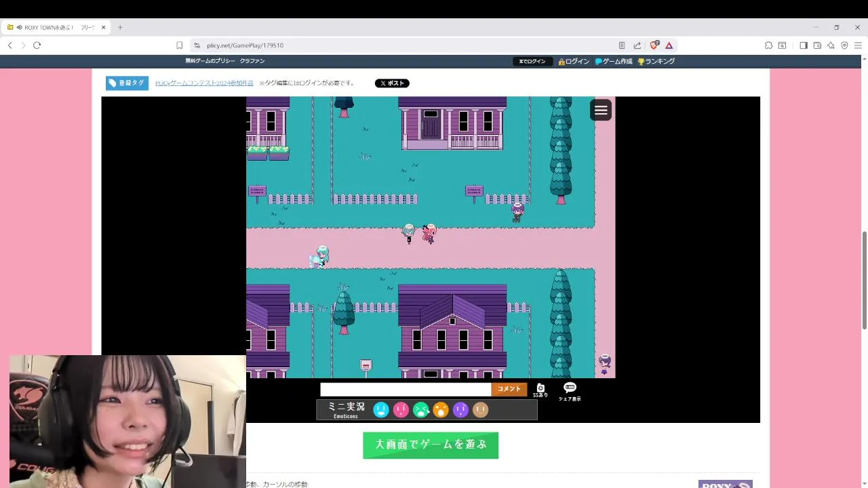Click the green squinting emoticon
868x488 pixels.
(x=421, y=409)
